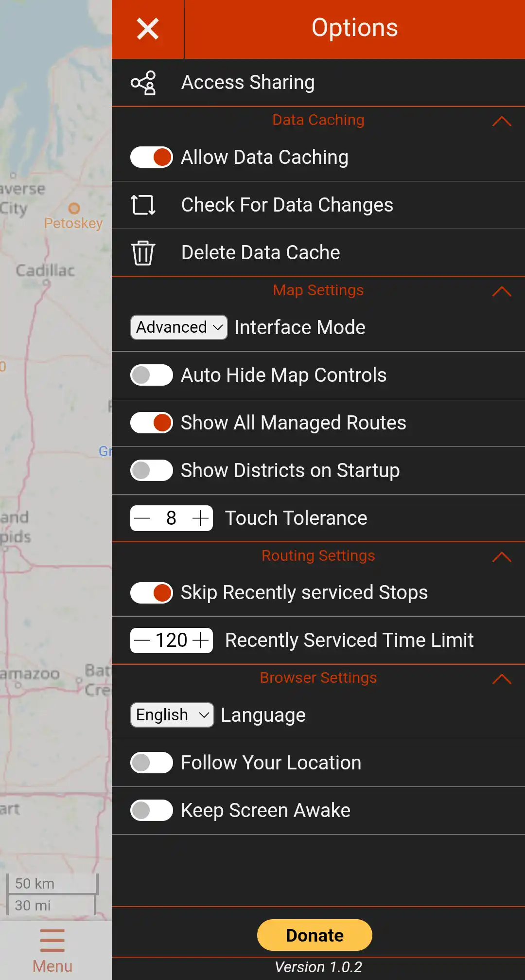Collapse the Routing Settings section
Screen dimensions: 525x980
pos(502,557)
